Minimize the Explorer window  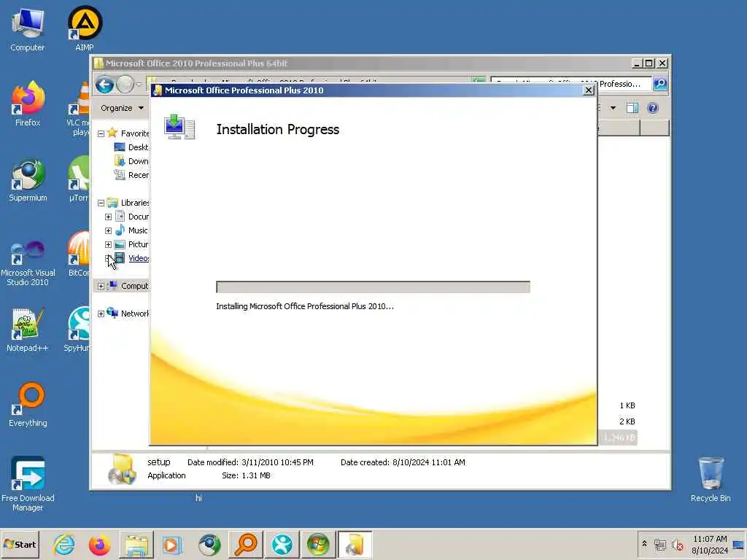[638, 63]
